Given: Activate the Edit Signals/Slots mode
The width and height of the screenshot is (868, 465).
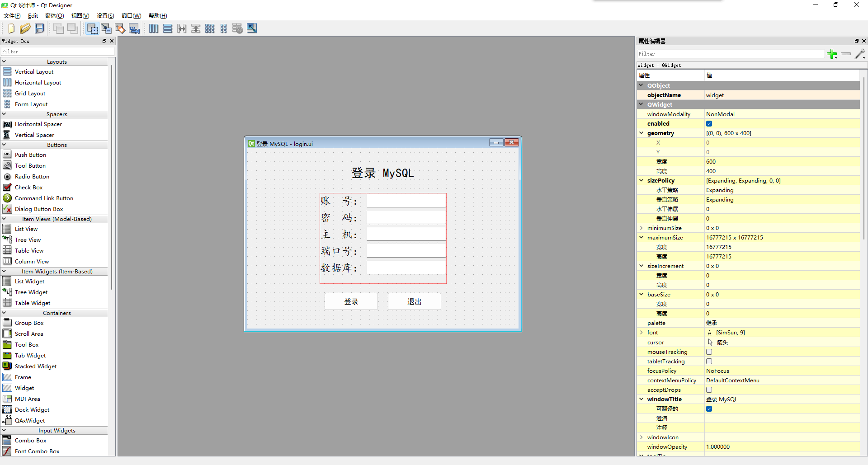Looking at the screenshot, I should (106, 28).
